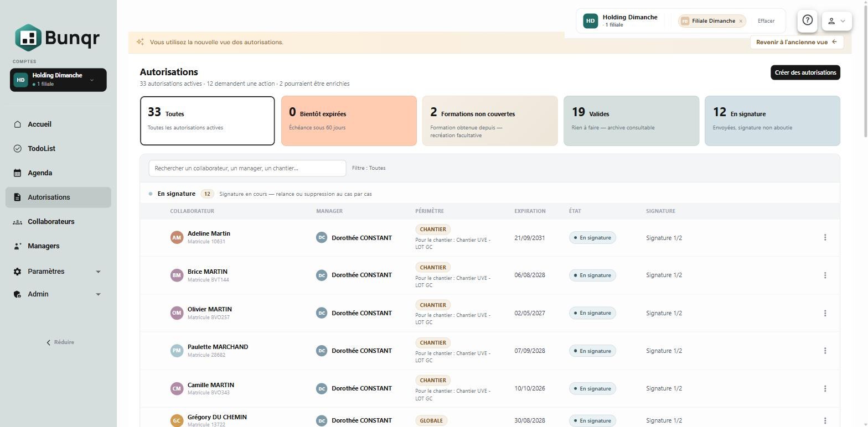Go to Accueil in sidebar
Screen dimensions: 868x427
[x=58, y=124]
